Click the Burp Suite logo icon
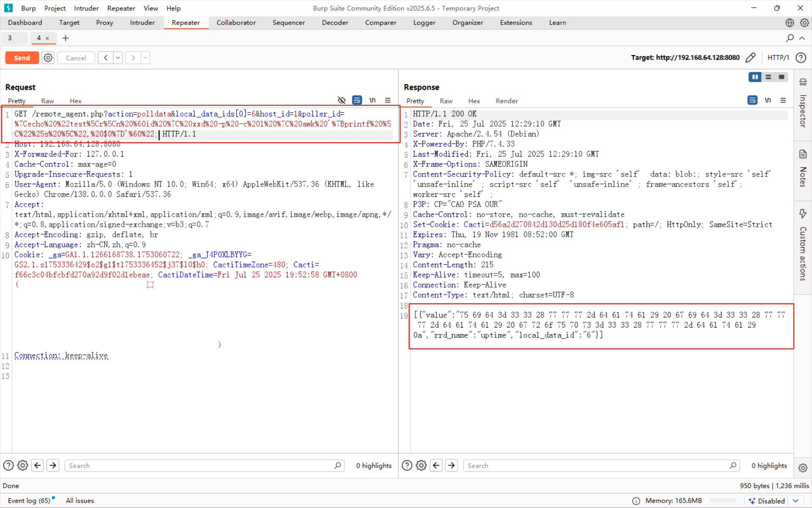 click(8, 8)
